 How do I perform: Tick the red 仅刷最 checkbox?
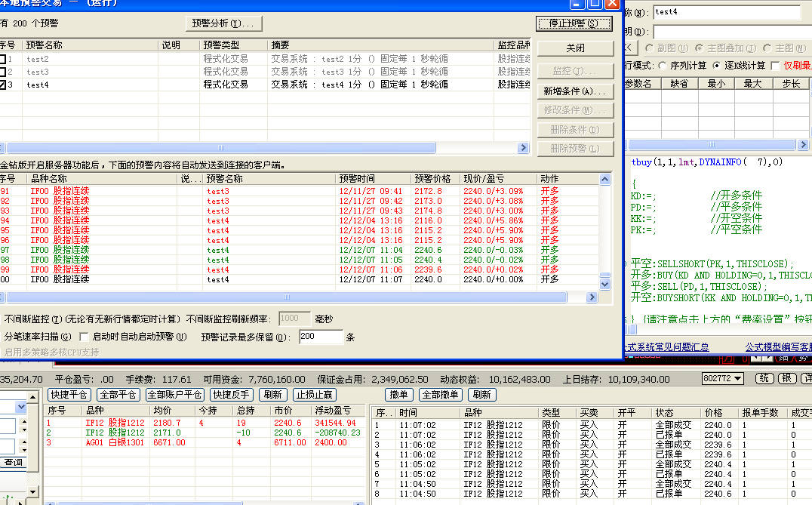[775, 65]
